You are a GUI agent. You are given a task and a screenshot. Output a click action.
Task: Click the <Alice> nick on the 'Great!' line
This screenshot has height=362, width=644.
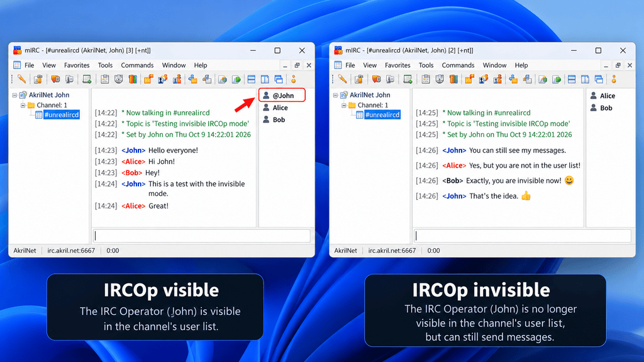133,206
